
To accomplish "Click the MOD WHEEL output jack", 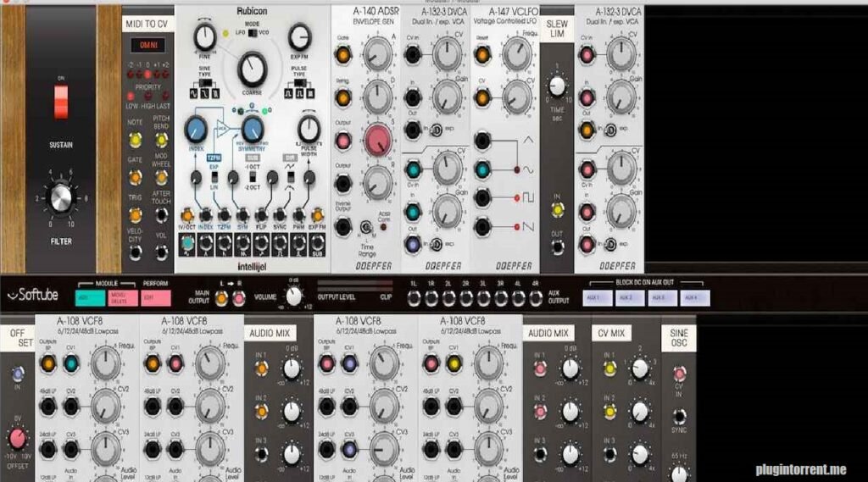I will pyautogui.click(x=161, y=178).
